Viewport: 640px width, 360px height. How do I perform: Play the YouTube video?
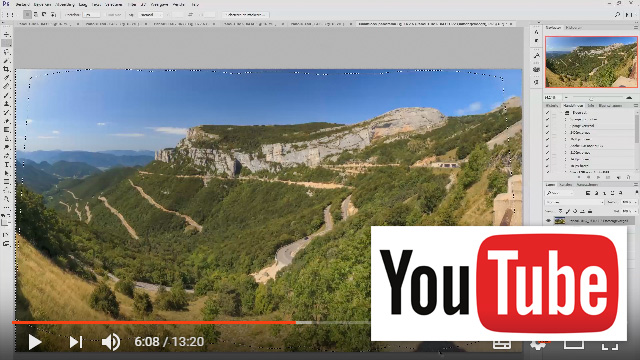click(x=35, y=342)
